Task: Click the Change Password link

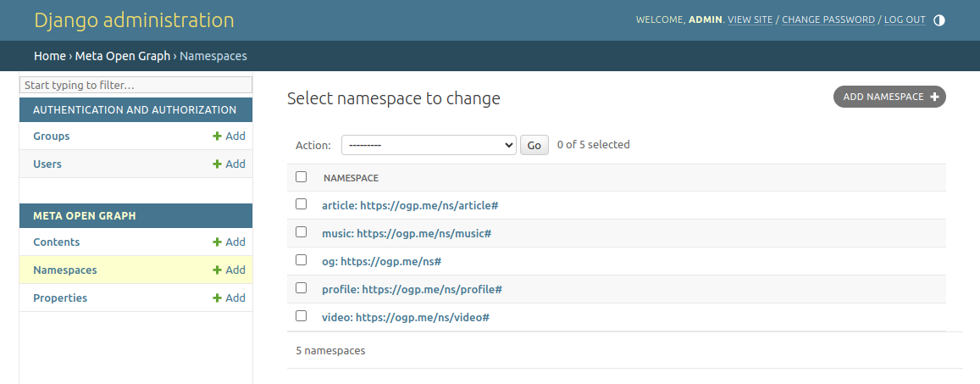Action: [x=828, y=20]
